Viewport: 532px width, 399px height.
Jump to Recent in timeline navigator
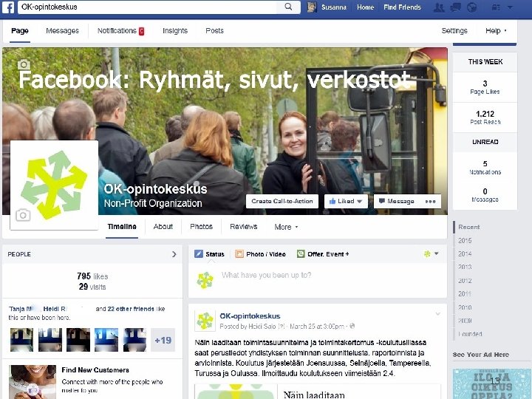coord(469,227)
